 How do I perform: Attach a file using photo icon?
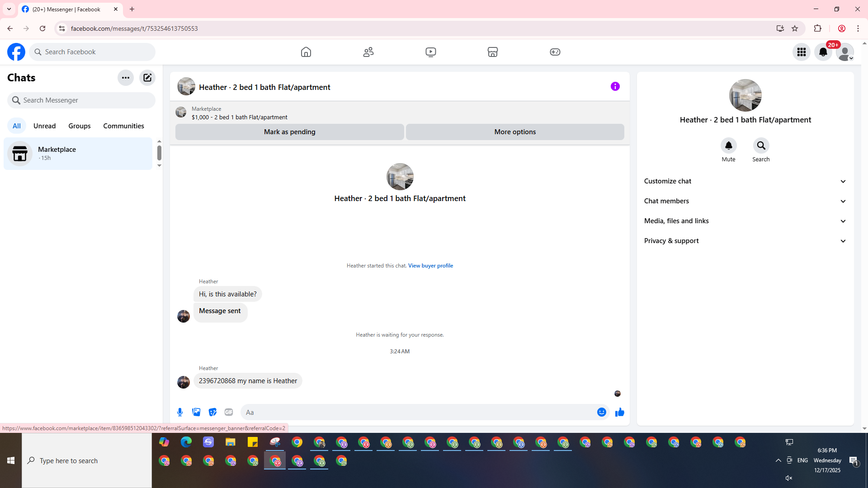[x=196, y=412]
